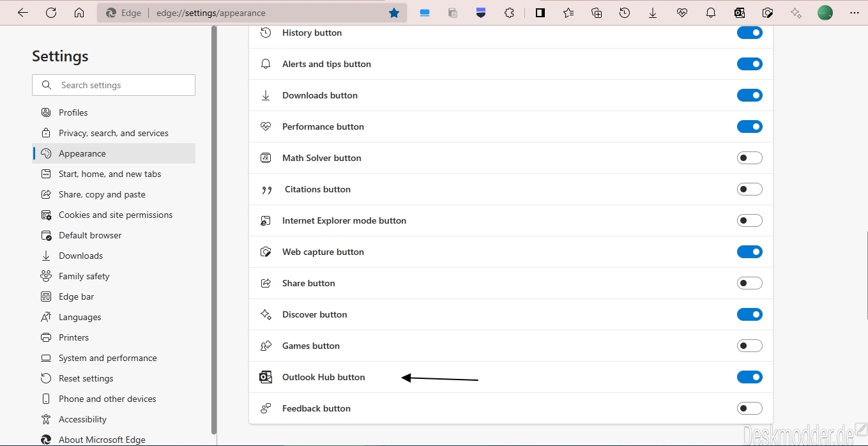
Task: Click the settings sidebar vertical scrollbar
Action: click(x=214, y=230)
